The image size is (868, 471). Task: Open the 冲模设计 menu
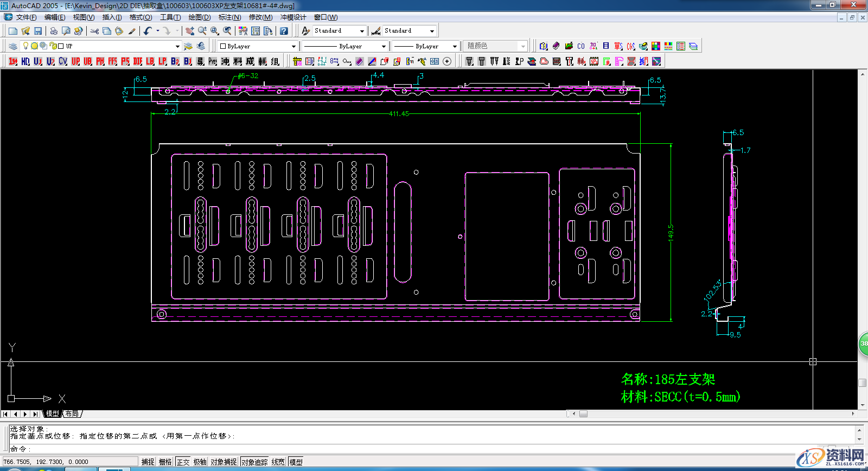293,17
